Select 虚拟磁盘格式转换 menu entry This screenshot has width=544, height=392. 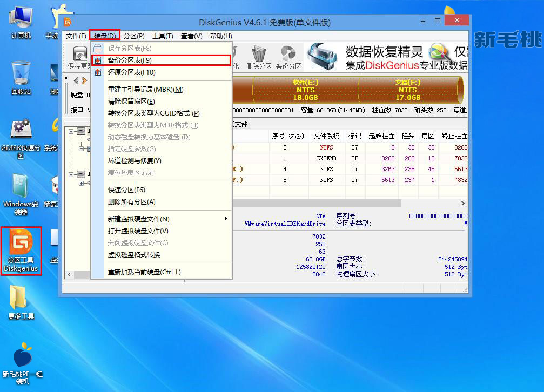point(162,255)
